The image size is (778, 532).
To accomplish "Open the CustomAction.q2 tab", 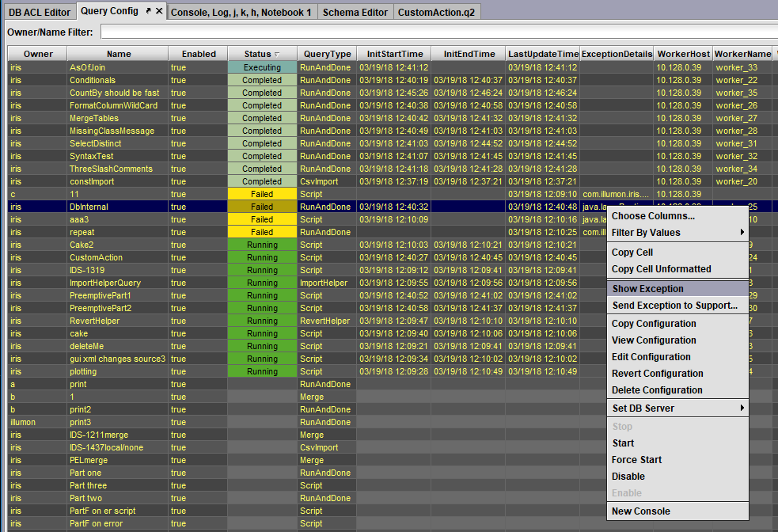I will 436,12.
